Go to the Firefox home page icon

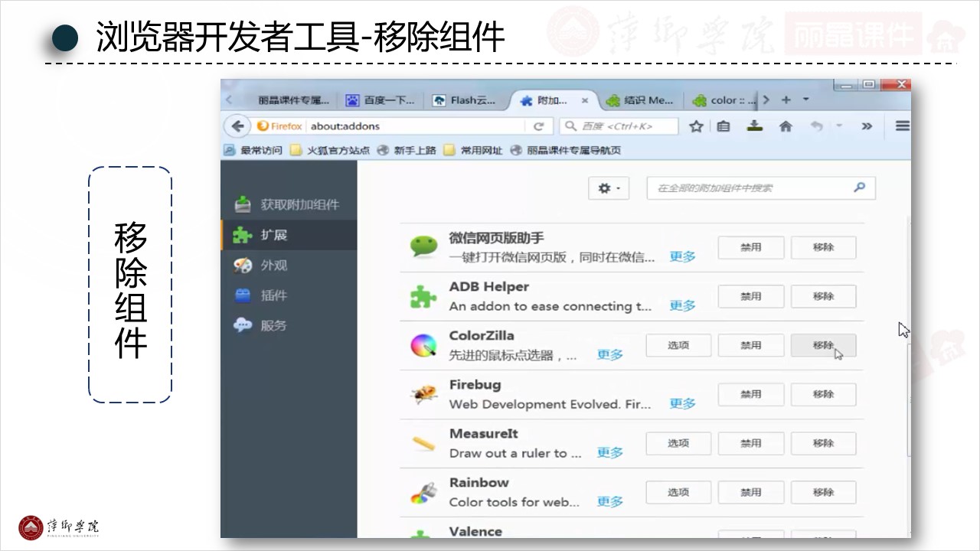coord(786,126)
